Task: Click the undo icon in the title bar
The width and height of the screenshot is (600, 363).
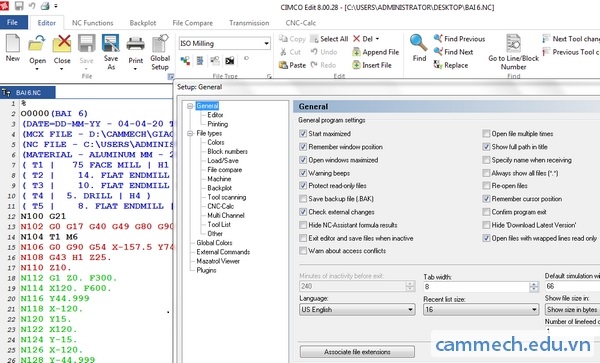Action: point(32,6)
